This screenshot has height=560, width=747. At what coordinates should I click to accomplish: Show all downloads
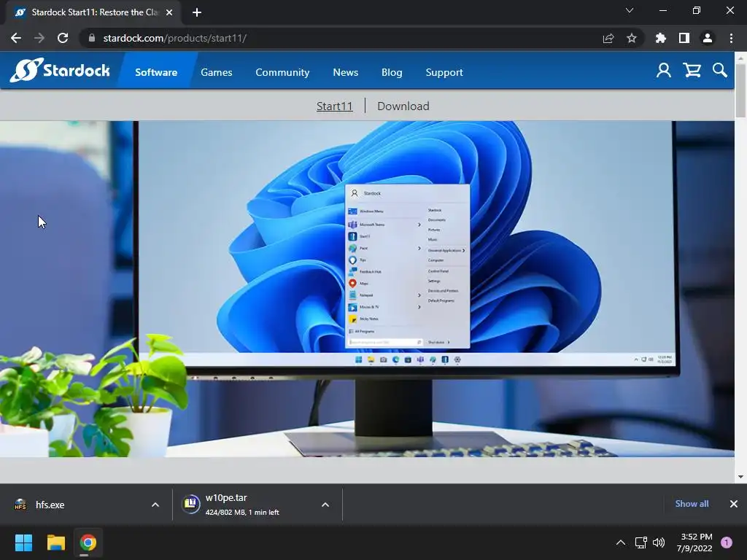point(692,504)
